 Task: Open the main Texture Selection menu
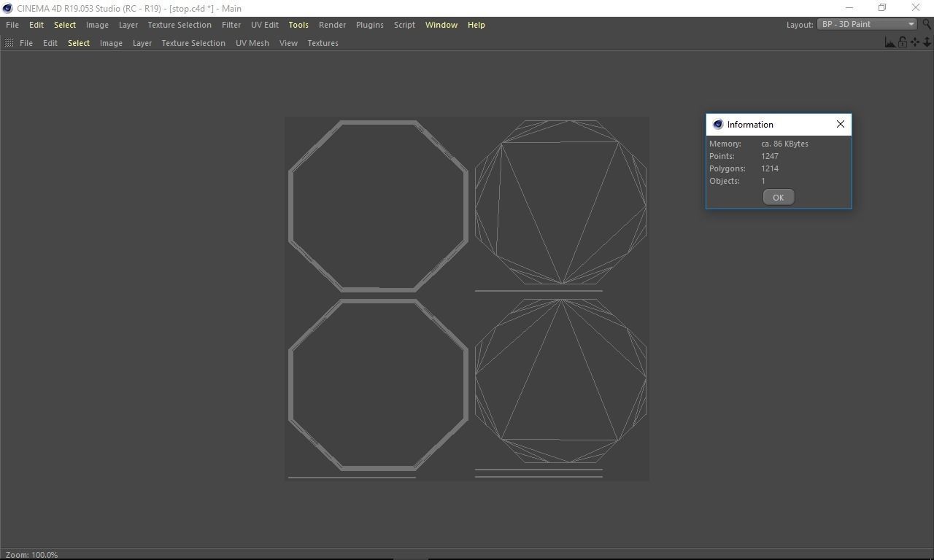(x=180, y=25)
